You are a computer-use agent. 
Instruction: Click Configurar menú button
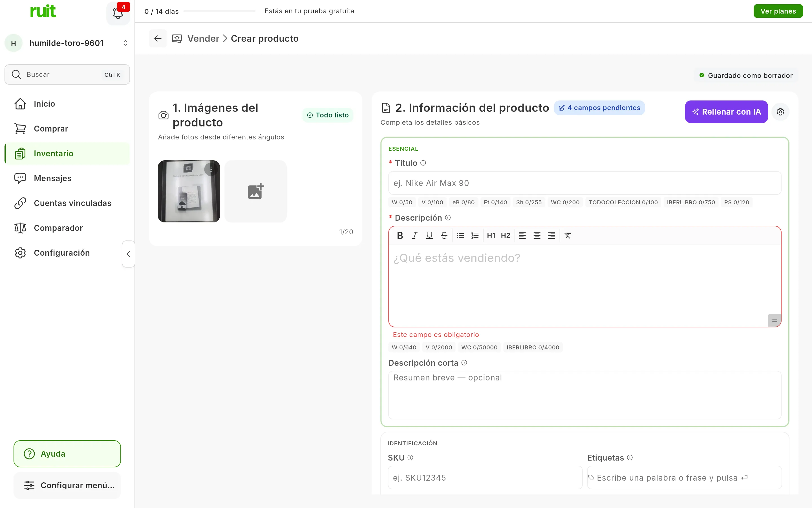click(67, 485)
